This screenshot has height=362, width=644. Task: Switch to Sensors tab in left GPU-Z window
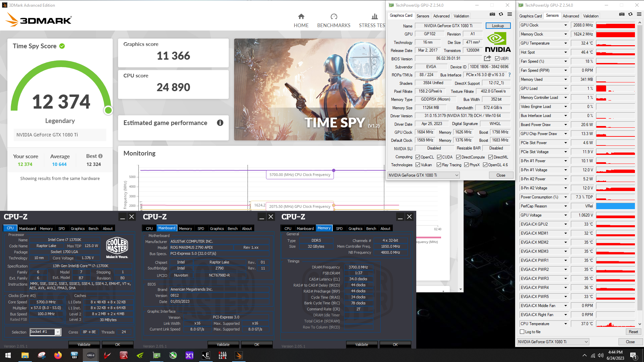(423, 16)
